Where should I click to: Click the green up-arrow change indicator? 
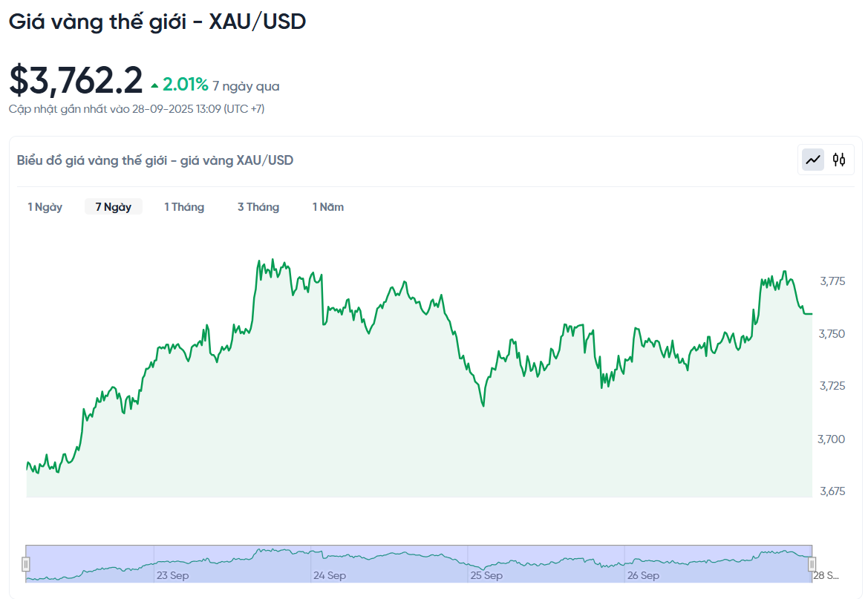coord(154,85)
